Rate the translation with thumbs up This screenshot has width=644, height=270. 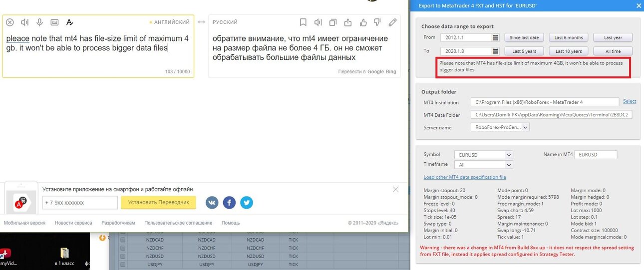pyautogui.click(x=363, y=22)
